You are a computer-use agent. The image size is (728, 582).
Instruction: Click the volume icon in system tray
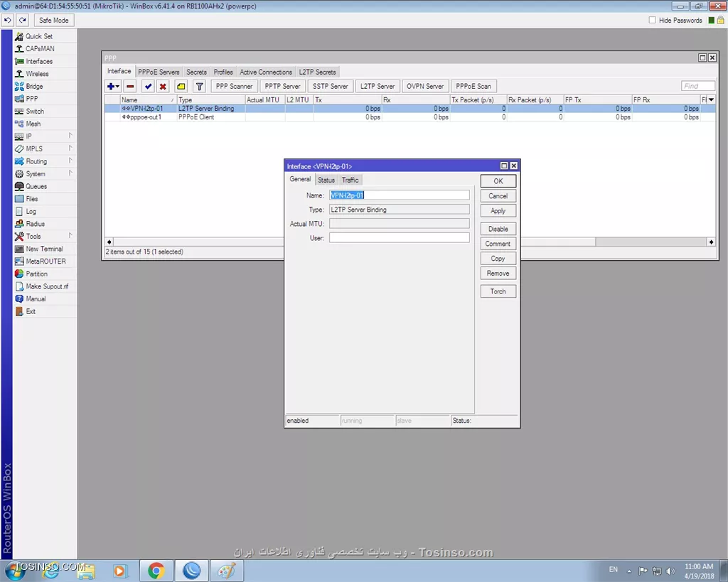(670, 571)
